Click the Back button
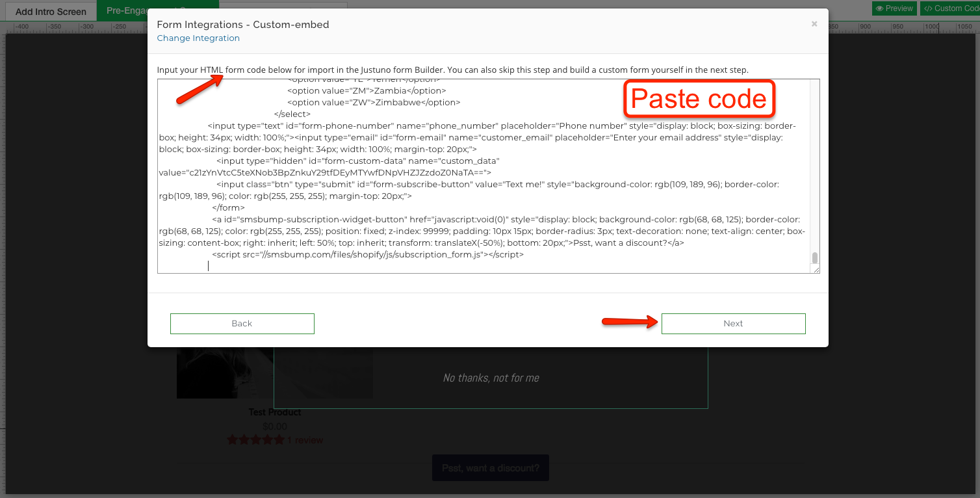The width and height of the screenshot is (980, 498). tap(242, 324)
